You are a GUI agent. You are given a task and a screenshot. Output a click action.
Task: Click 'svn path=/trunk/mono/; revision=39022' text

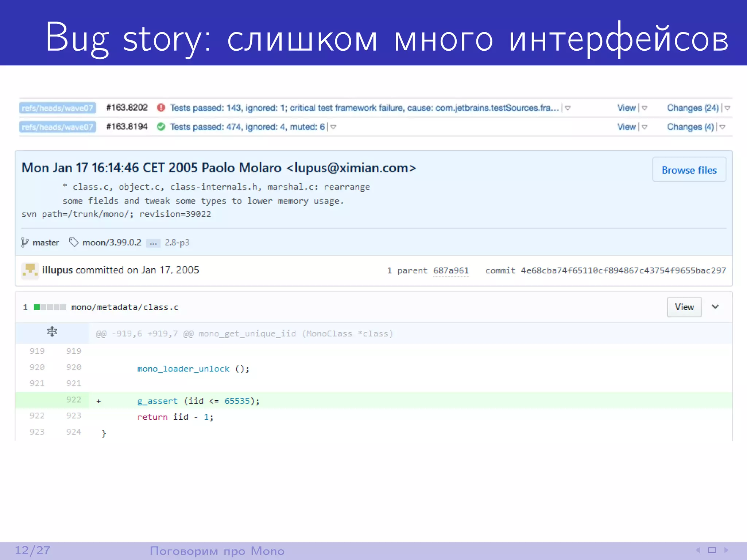click(116, 214)
